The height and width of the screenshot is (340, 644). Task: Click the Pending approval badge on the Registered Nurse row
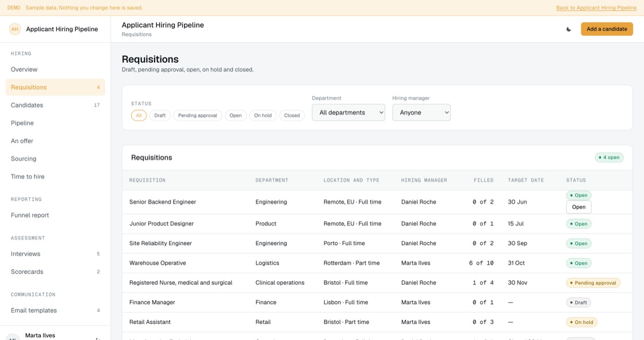[593, 283]
